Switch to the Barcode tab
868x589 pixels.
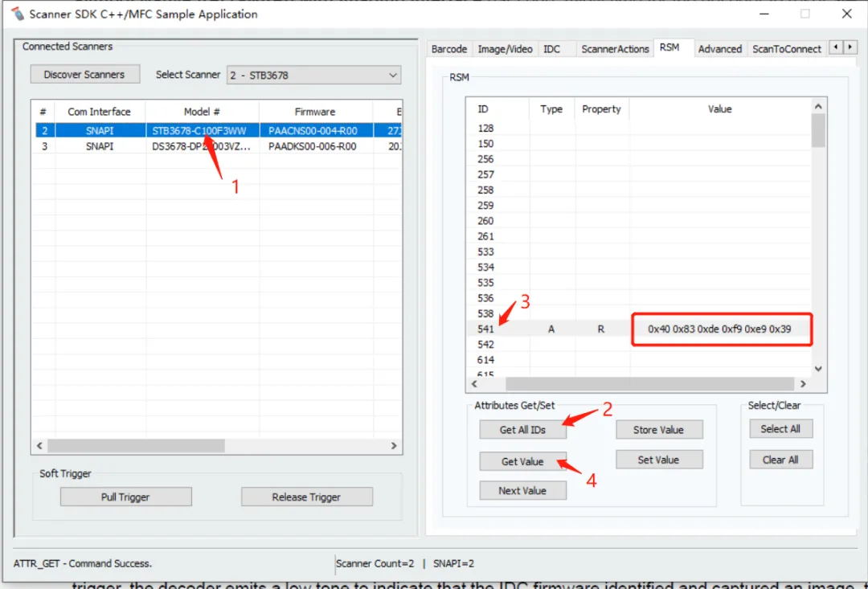(x=448, y=49)
